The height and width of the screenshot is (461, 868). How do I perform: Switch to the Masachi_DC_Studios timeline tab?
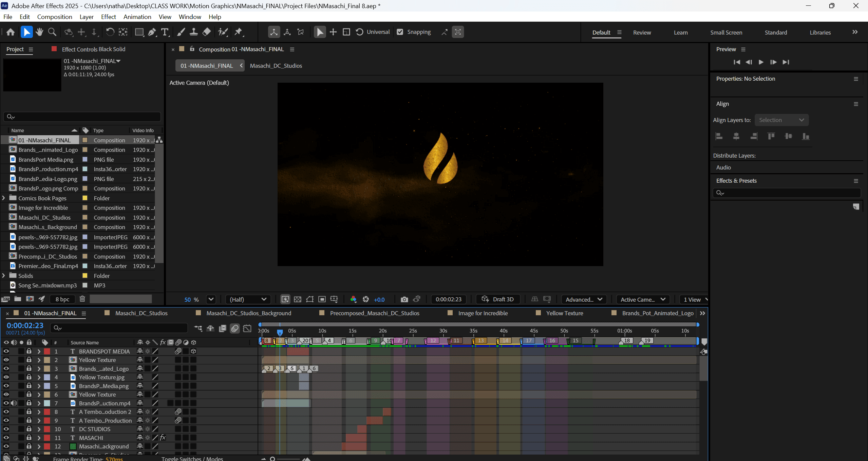(x=141, y=313)
